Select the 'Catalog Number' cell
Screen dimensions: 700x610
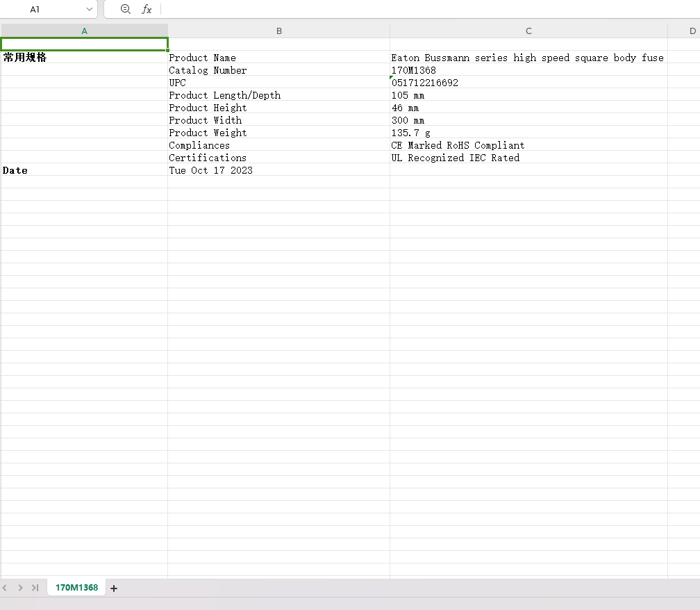278,70
